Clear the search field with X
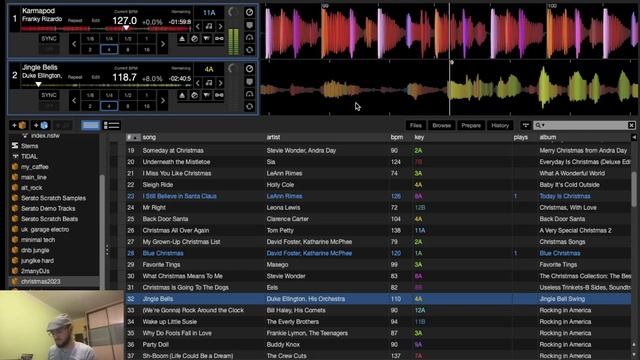640x360 pixels. [631, 125]
